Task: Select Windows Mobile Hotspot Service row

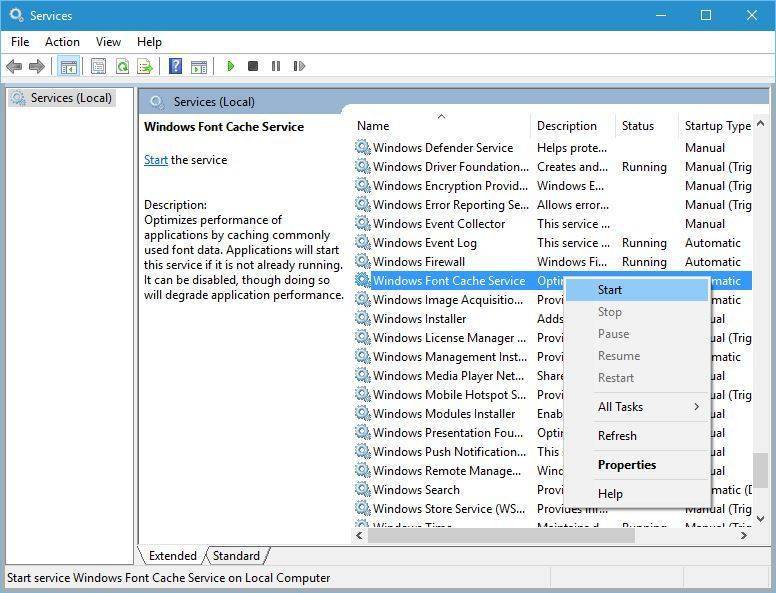Action: point(459,395)
